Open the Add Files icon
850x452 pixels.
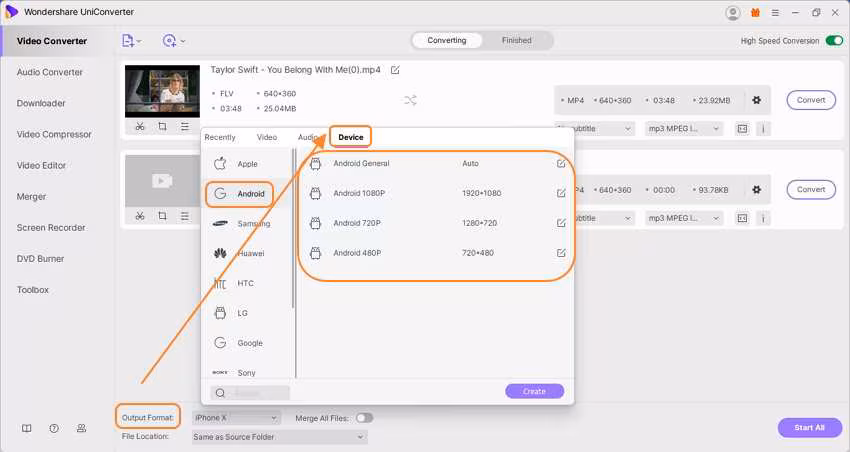tap(128, 41)
